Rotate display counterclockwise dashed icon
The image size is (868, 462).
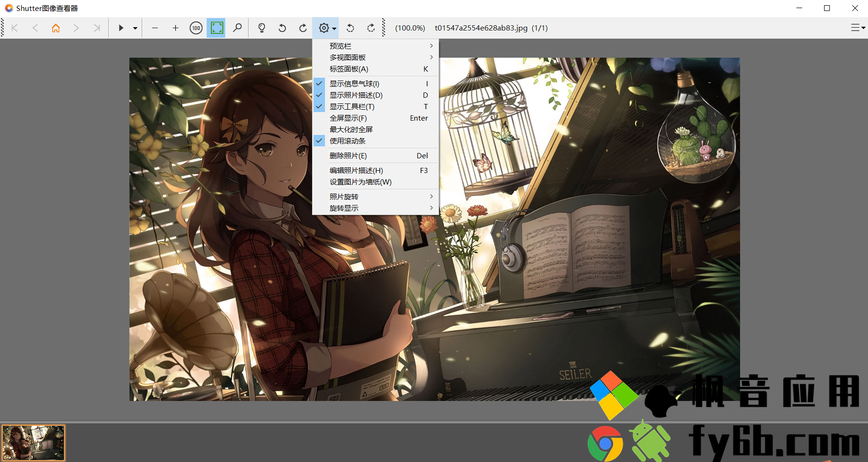[x=350, y=28]
